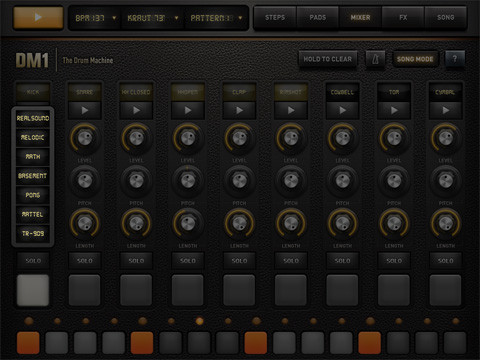Solo the HH Open channel
Viewport: 480px width, 360px height.
point(188,261)
